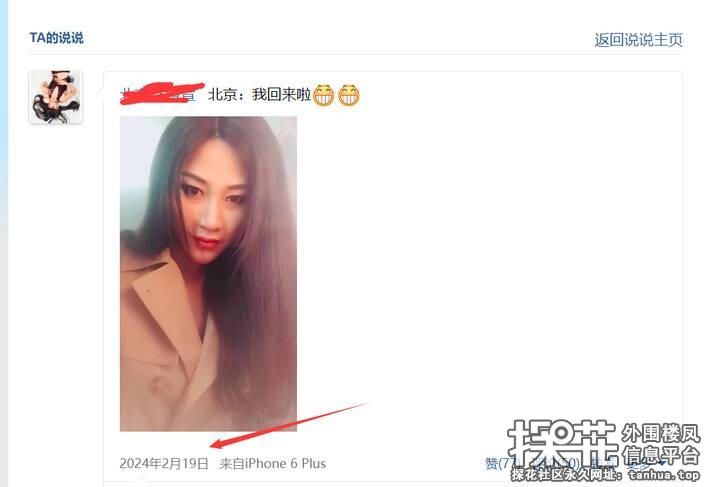
Task: Click the light blue left sidebar strip
Action: (x=4, y=244)
